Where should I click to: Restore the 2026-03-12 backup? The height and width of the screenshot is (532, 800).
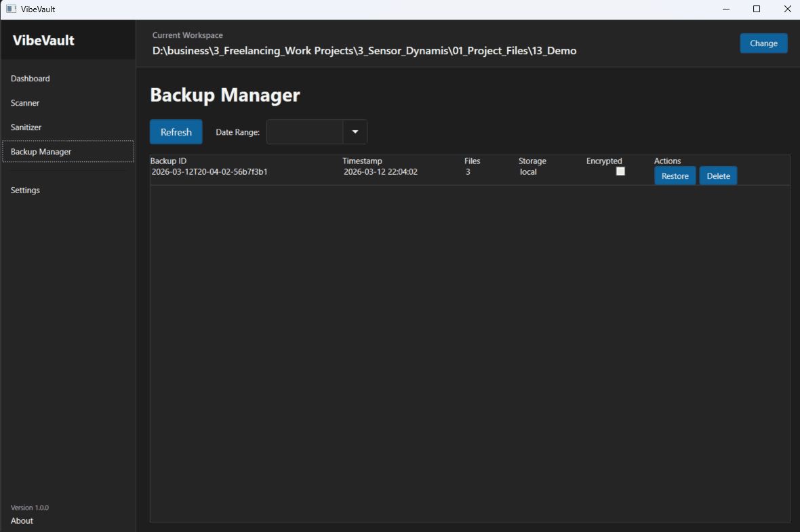point(675,176)
